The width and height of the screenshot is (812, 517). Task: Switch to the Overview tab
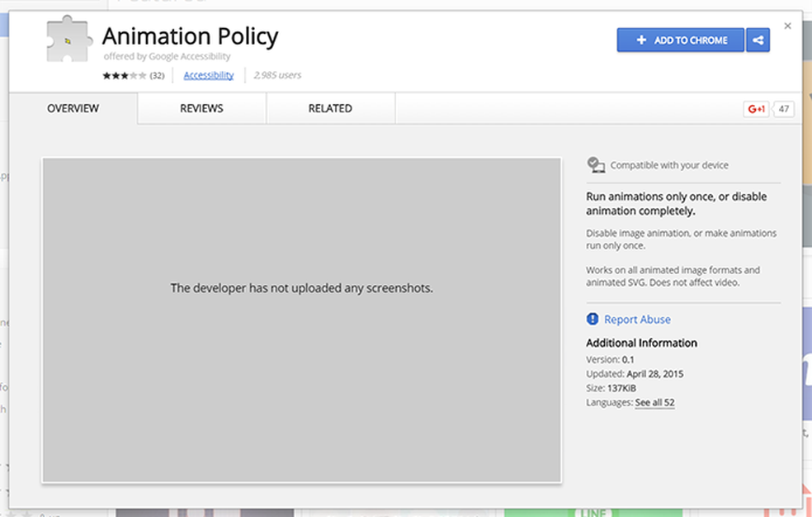[73, 109]
